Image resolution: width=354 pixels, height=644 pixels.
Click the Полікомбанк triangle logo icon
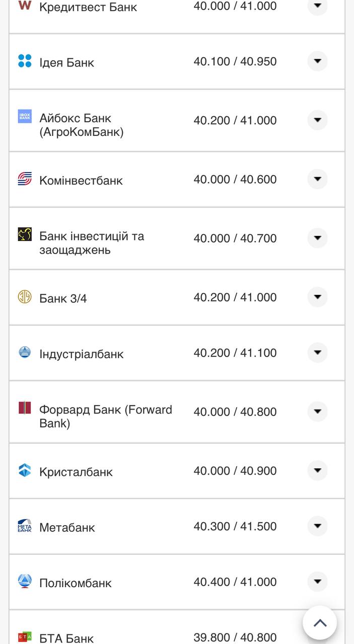click(x=25, y=581)
